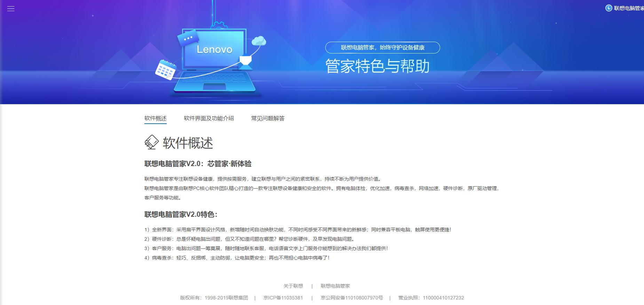Click the 京公网安备110108007970号 footer text

point(352,298)
